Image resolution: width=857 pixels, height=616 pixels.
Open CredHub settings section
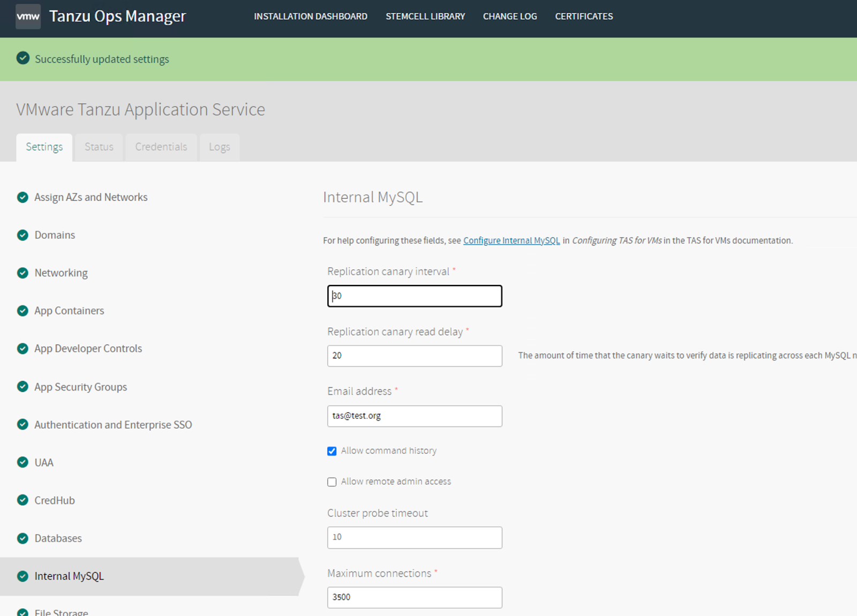coord(55,500)
